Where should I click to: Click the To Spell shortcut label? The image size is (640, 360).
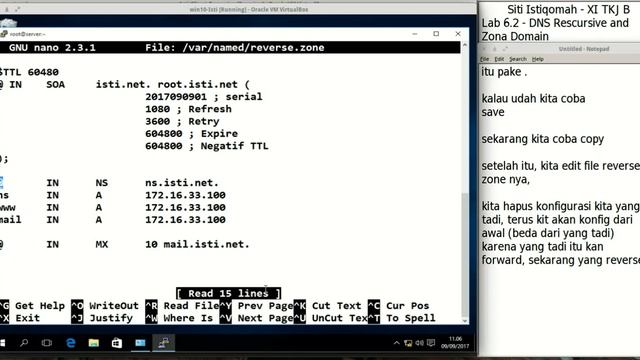[411, 318]
